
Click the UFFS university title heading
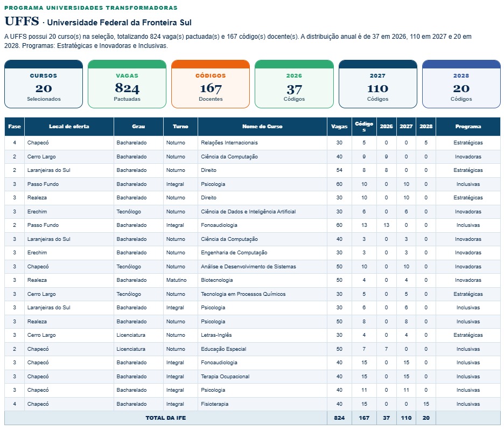[x=98, y=22]
